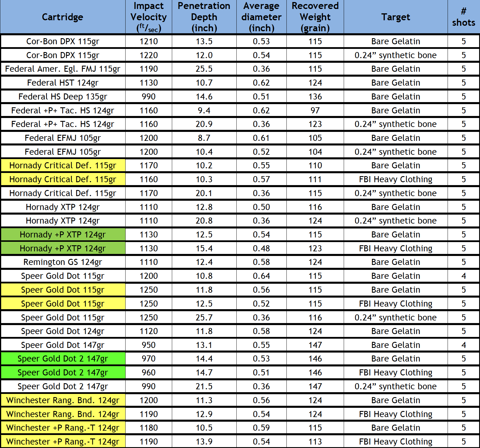Click average diameter value 0.64
This screenshot has height=448, width=480.
[x=262, y=276]
